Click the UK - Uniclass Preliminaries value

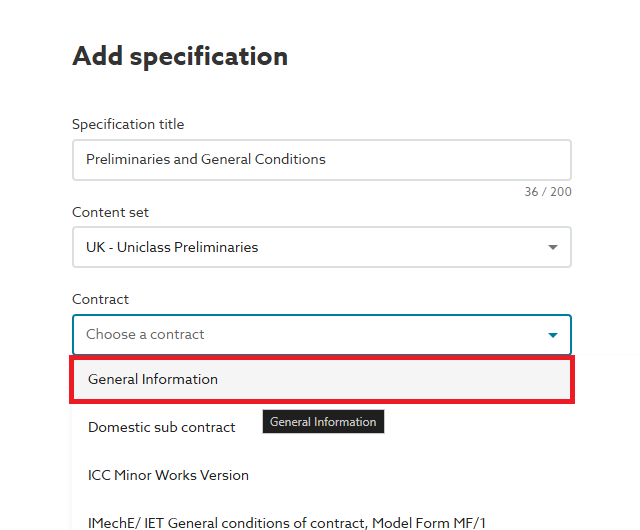pos(172,247)
